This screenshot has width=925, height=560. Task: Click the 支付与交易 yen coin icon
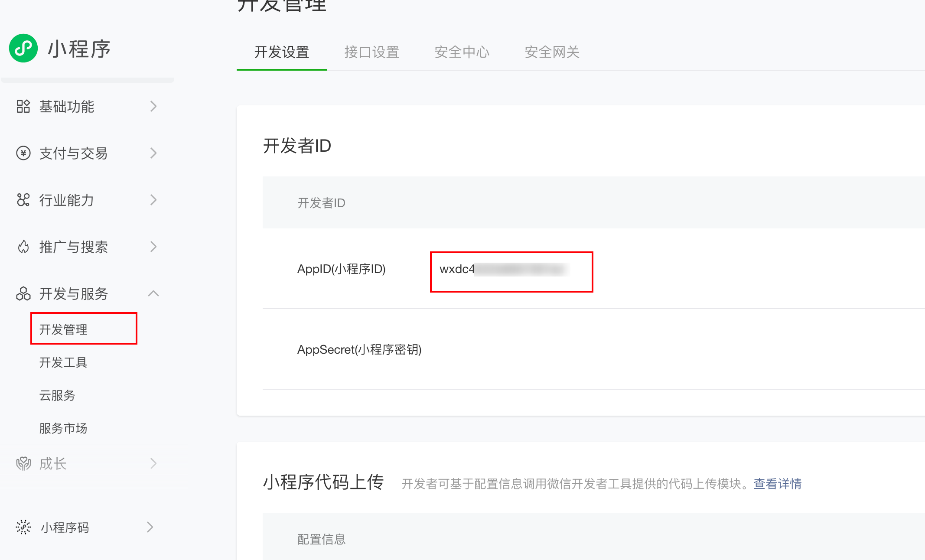[23, 153]
